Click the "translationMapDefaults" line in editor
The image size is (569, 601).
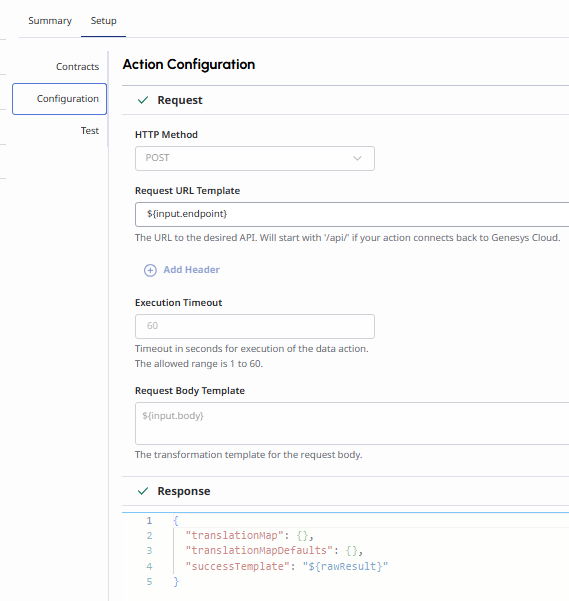click(x=274, y=551)
